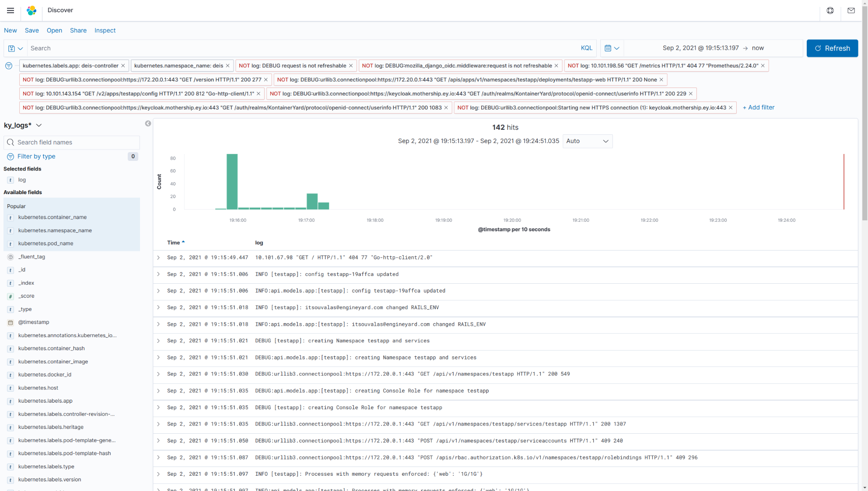Open the calendar quick date menu
868x491 pixels.
point(612,49)
